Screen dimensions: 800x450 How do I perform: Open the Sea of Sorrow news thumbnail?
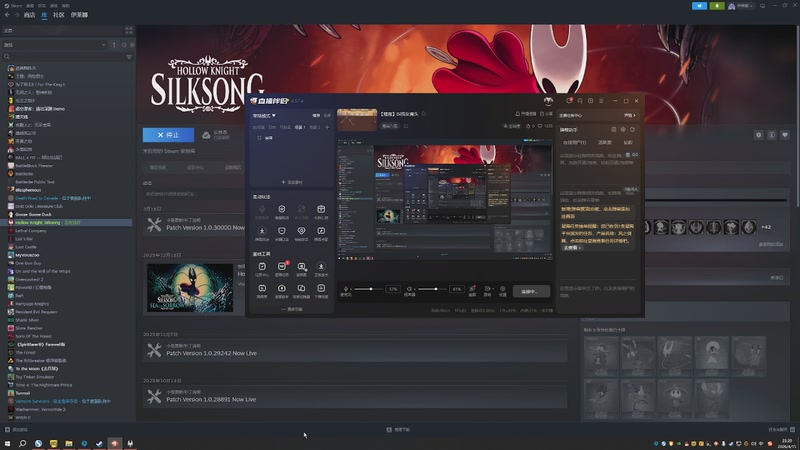click(190, 288)
